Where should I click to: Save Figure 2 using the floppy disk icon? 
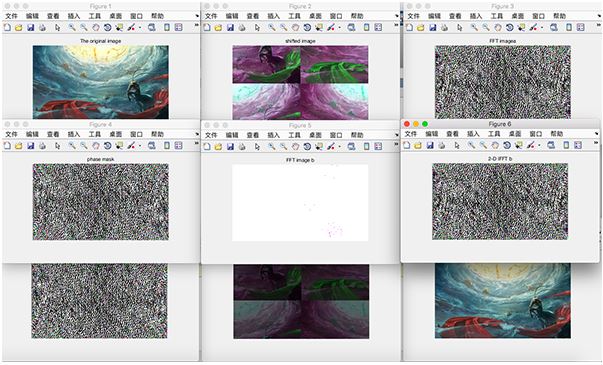(230, 28)
